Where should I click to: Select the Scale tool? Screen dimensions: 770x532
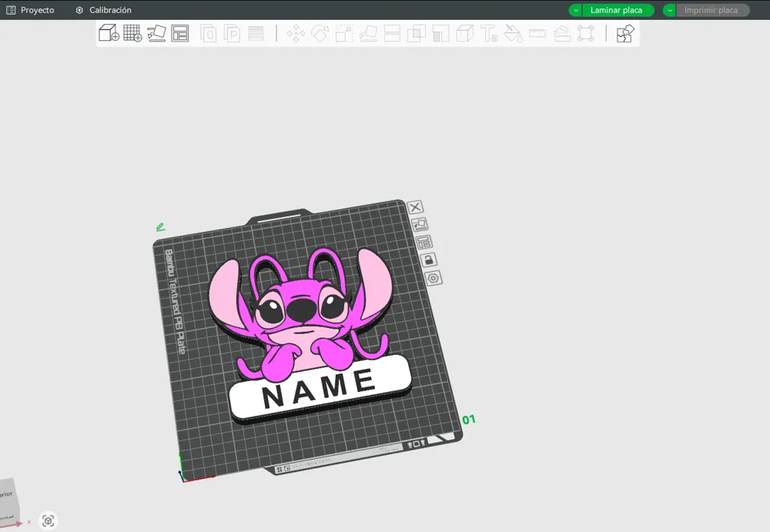(x=344, y=33)
